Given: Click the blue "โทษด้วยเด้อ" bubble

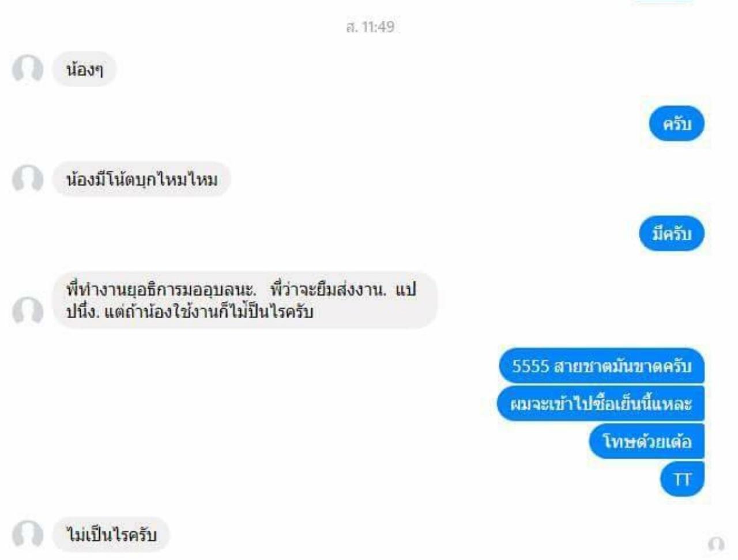Looking at the screenshot, I should coord(647,442).
